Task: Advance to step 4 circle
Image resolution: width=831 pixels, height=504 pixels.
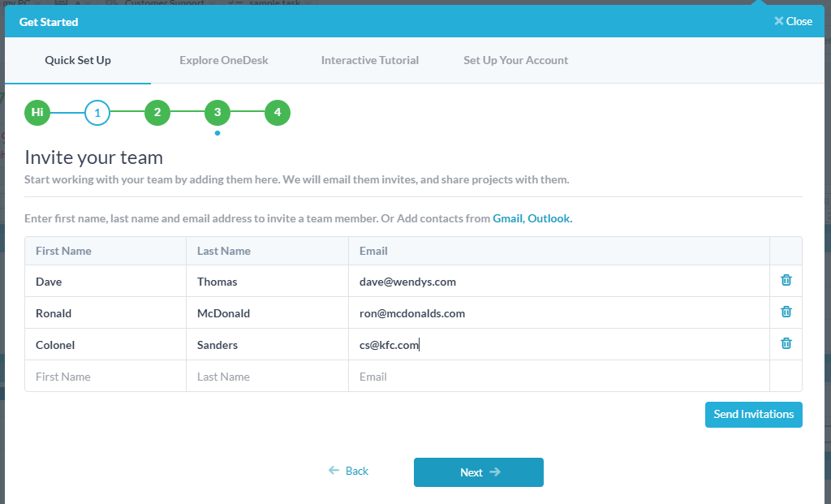Action: coord(277,112)
